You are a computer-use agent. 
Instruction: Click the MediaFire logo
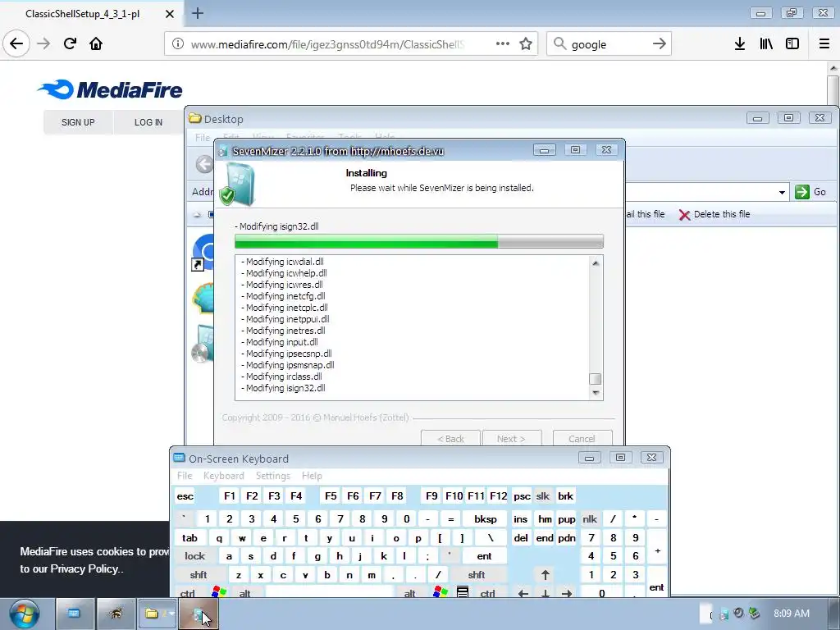click(x=111, y=89)
